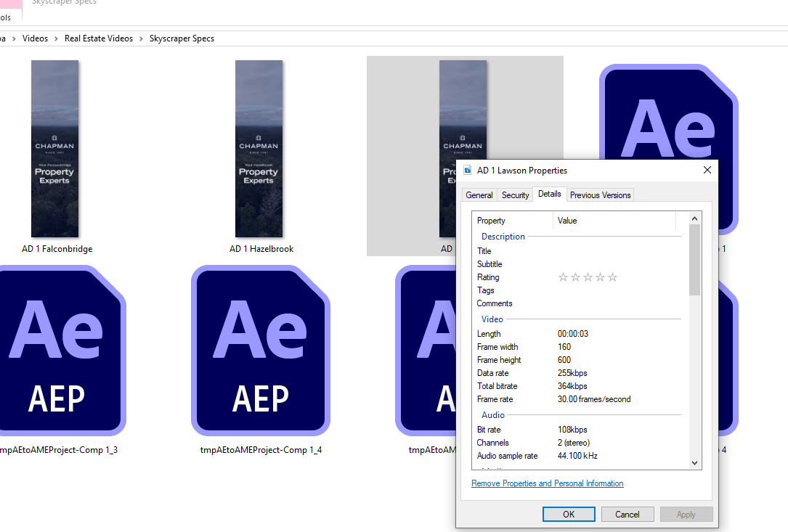Click the OK button
Viewport: 788px width, 532px height.
(x=569, y=514)
